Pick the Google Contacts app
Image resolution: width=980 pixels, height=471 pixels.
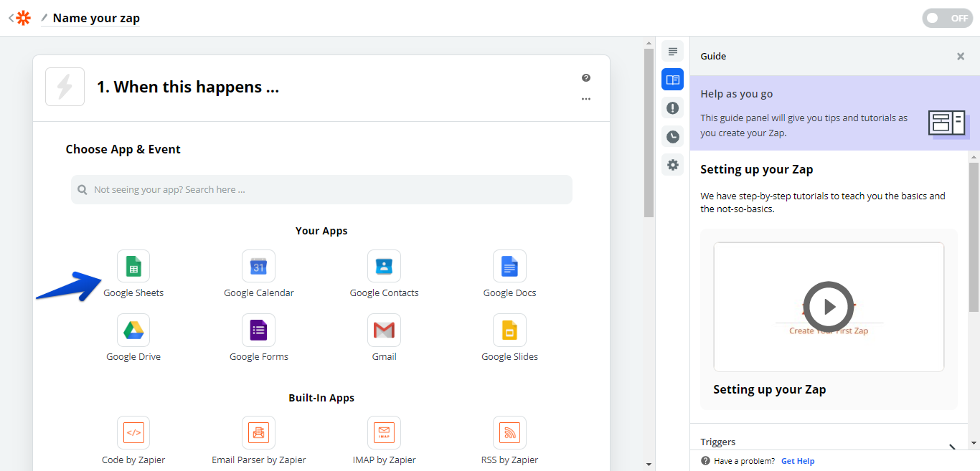pyautogui.click(x=384, y=267)
